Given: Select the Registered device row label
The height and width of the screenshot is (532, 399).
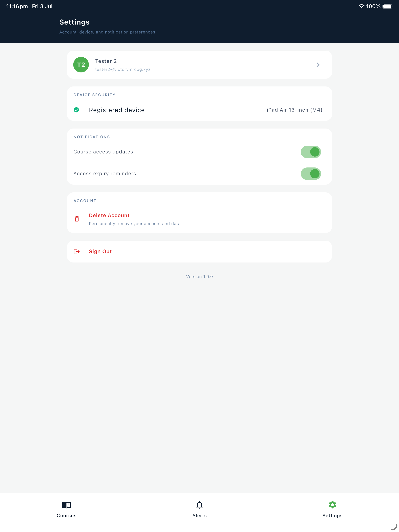Looking at the screenshot, I should coord(117,110).
